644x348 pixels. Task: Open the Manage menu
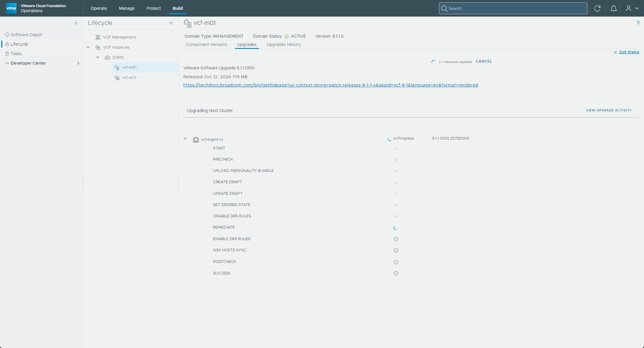click(127, 8)
